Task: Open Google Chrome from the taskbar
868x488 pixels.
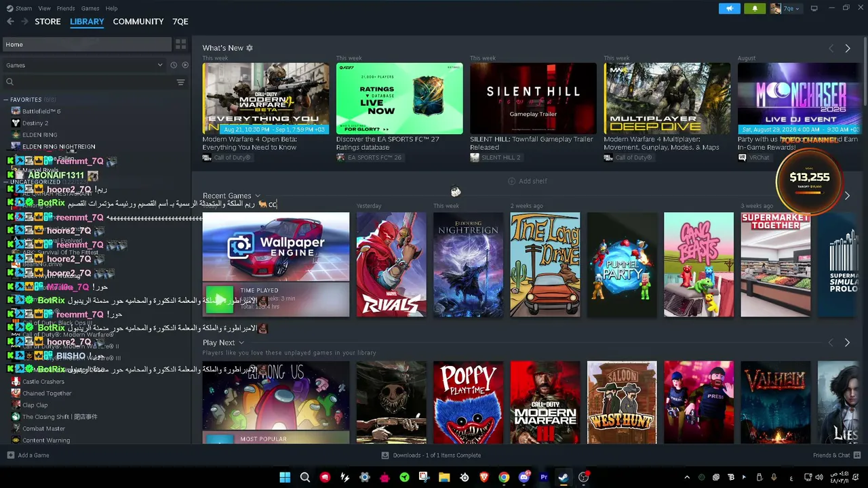Action: coord(504,477)
